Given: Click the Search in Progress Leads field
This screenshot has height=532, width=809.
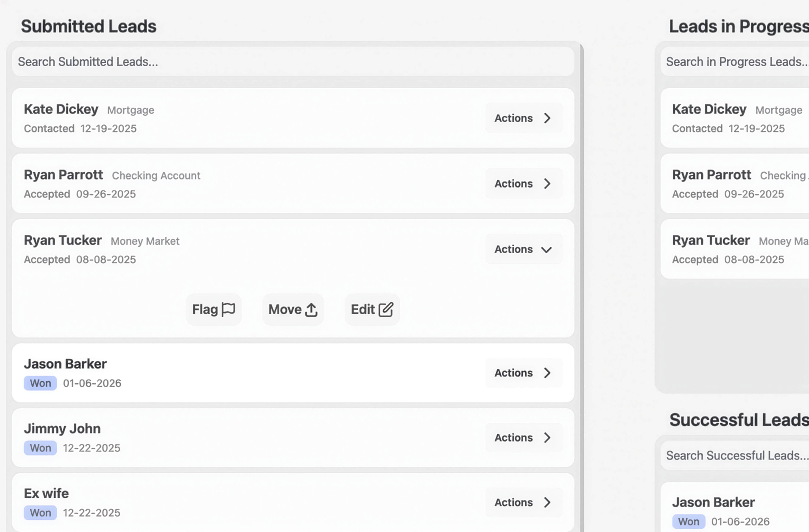Looking at the screenshot, I should [734, 62].
